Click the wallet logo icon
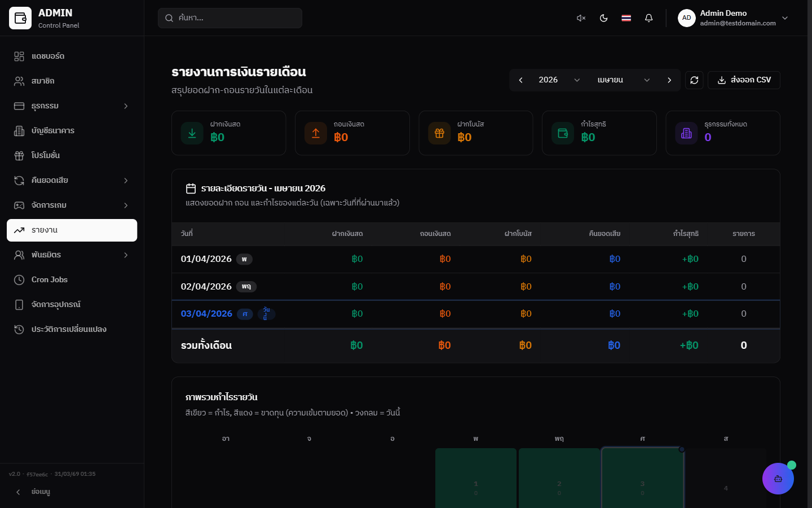The height and width of the screenshot is (508, 812). click(20, 18)
